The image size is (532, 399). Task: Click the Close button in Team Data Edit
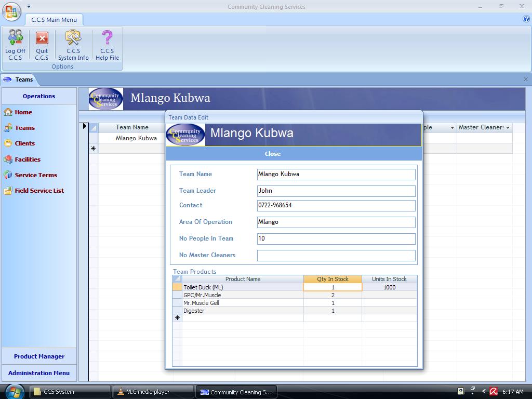pyautogui.click(x=272, y=154)
